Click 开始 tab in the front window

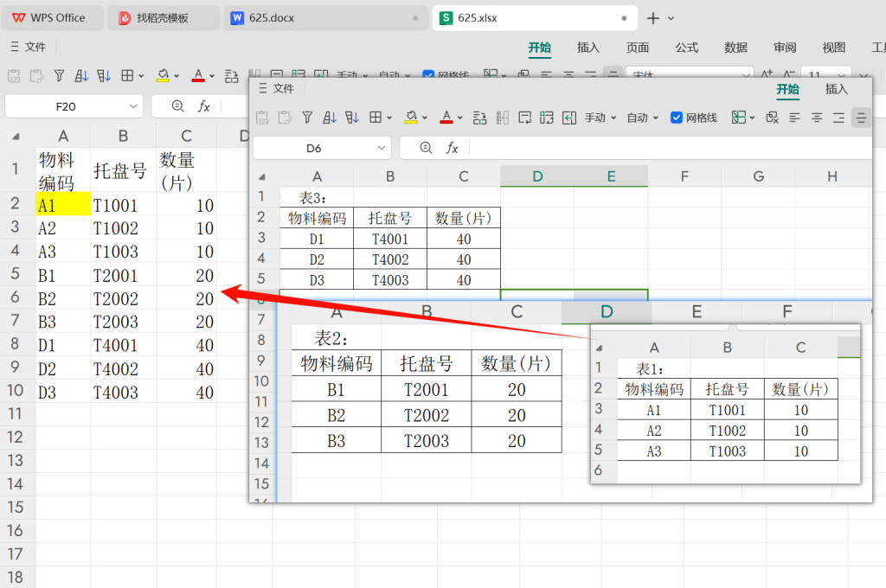[x=787, y=89]
